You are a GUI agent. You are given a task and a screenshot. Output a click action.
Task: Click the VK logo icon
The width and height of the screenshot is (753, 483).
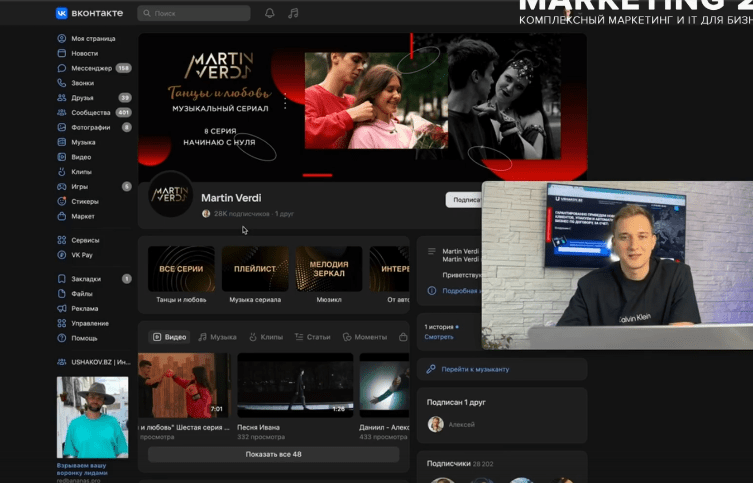tap(61, 13)
